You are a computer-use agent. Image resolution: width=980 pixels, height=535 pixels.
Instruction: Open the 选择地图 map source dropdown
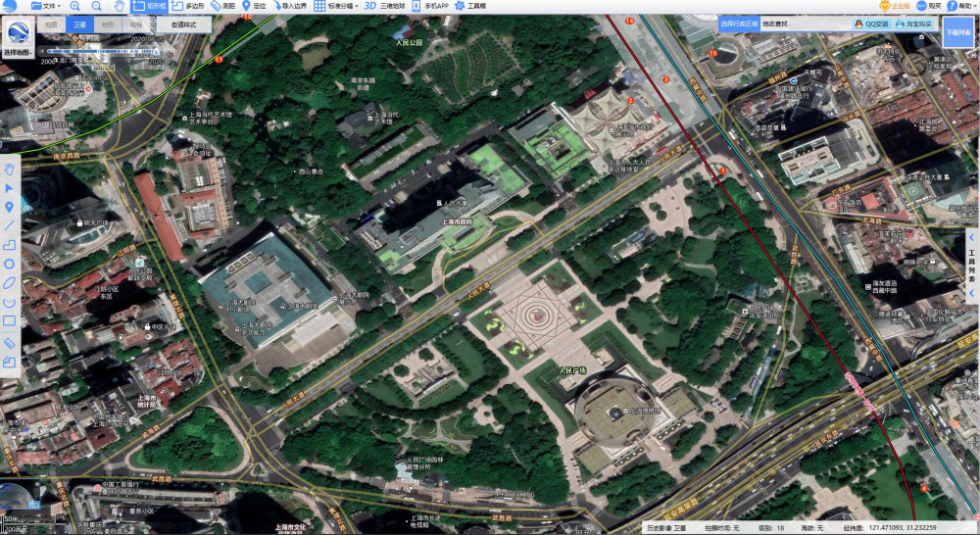point(18,37)
